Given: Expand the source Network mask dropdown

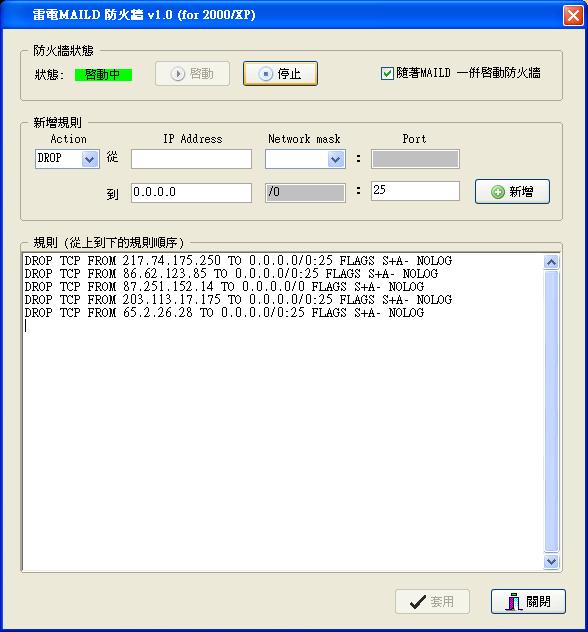Looking at the screenshot, I should point(336,159).
